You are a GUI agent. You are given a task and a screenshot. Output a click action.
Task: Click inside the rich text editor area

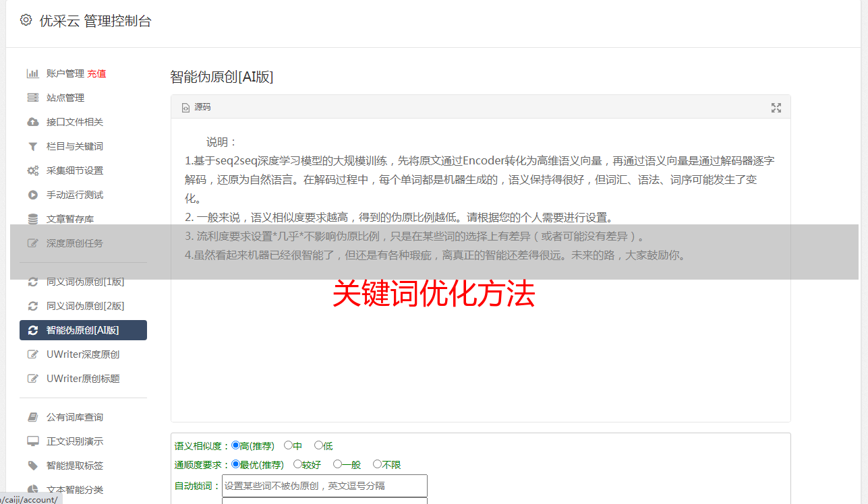pos(480,270)
